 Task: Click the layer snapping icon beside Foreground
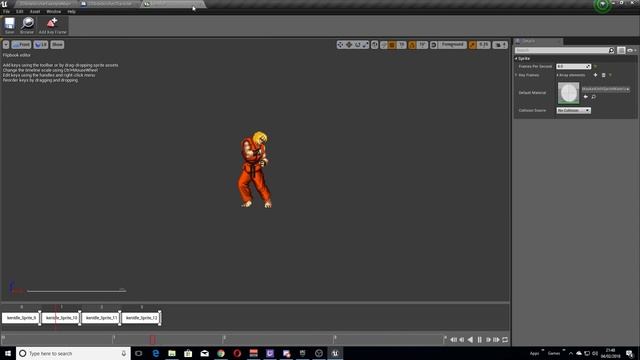point(434,44)
